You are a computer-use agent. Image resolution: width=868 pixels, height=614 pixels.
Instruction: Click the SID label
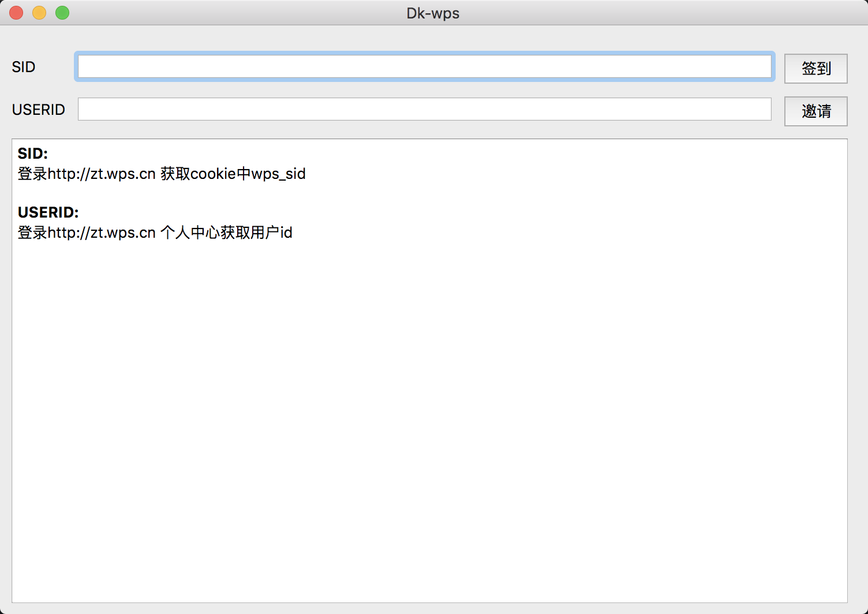[x=24, y=67]
